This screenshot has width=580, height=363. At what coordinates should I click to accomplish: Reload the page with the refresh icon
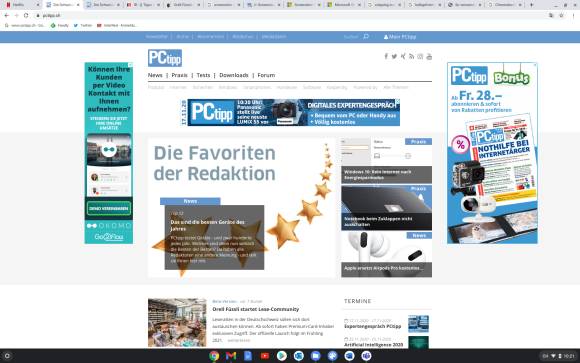[26, 16]
